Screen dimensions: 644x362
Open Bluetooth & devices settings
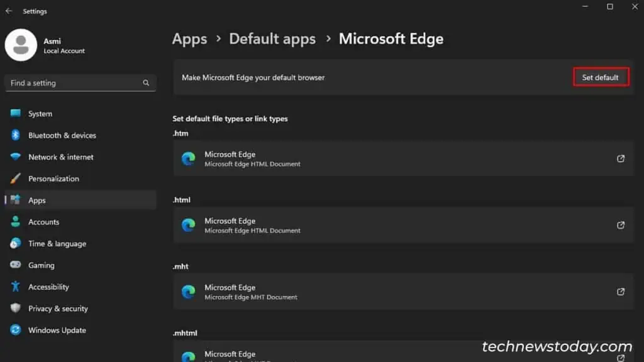[62, 135]
